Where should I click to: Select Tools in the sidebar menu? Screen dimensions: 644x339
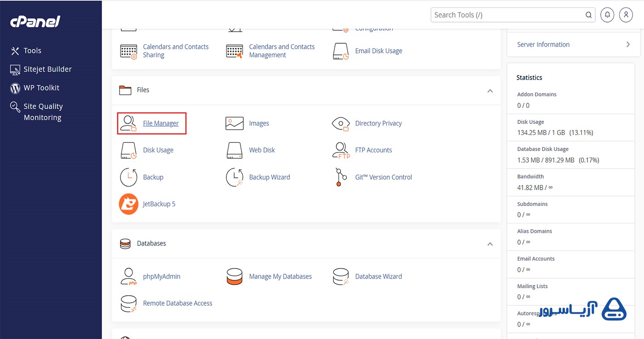pyautogui.click(x=33, y=51)
